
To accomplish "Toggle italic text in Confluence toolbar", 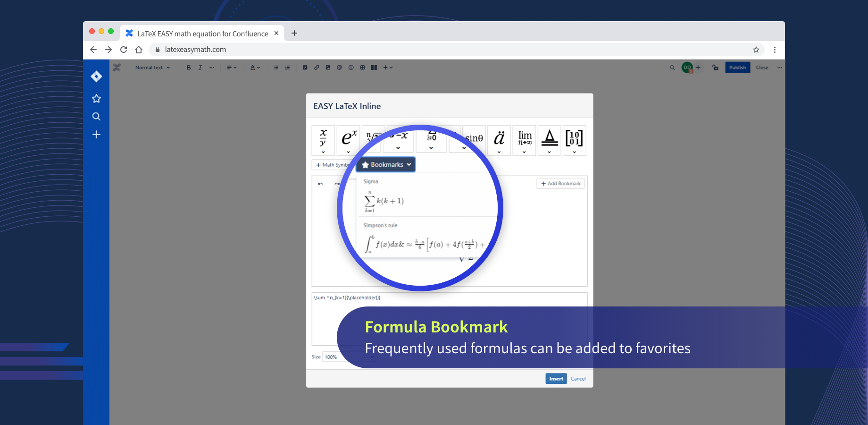I will click(x=200, y=68).
